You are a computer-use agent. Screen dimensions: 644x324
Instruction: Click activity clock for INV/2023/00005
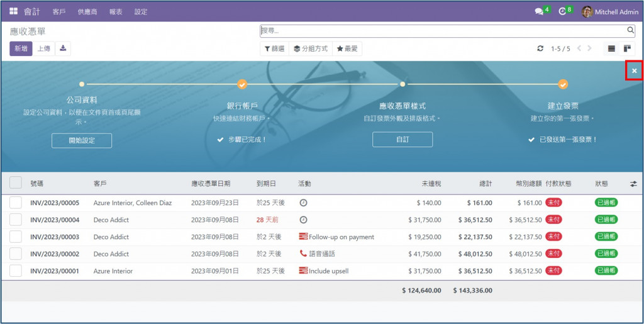click(303, 203)
